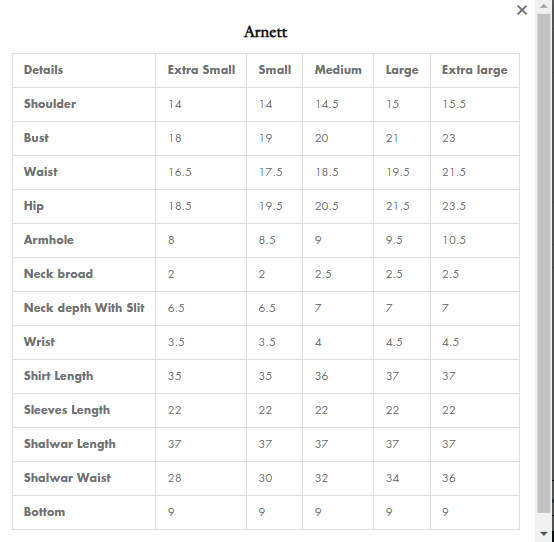Close the Arnett size chart popup
The height and width of the screenshot is (542, 554).
522,10
